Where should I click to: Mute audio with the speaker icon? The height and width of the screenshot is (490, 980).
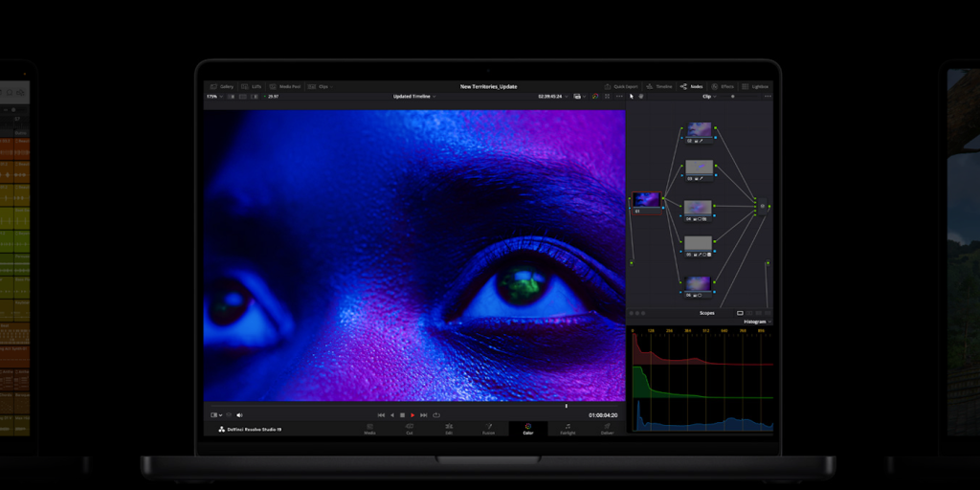click(x=239, y=415)
